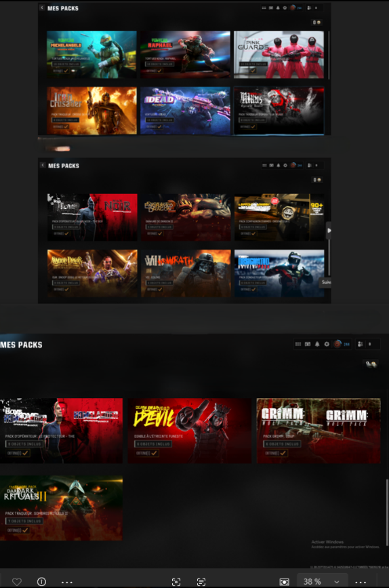The height and width of the screenshot is (588, 389).
Task: Click back arrow beside MES PACKS in middle screenshot
Action: [42, 165]
